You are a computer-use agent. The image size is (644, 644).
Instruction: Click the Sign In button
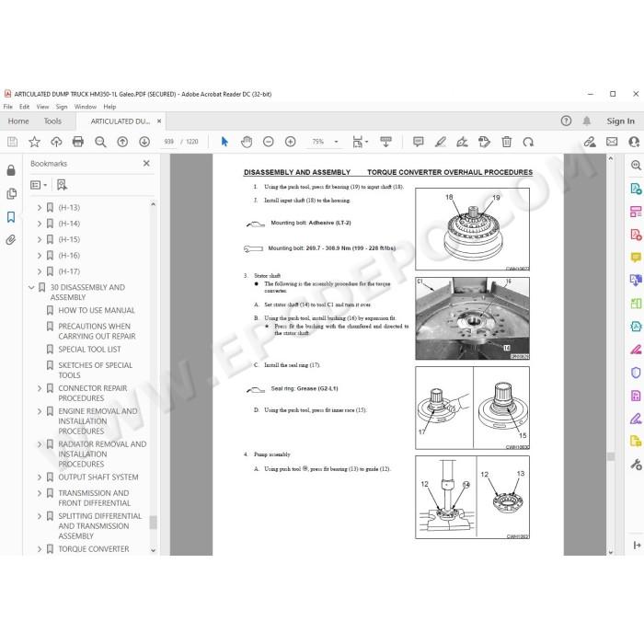coord(621,121)
